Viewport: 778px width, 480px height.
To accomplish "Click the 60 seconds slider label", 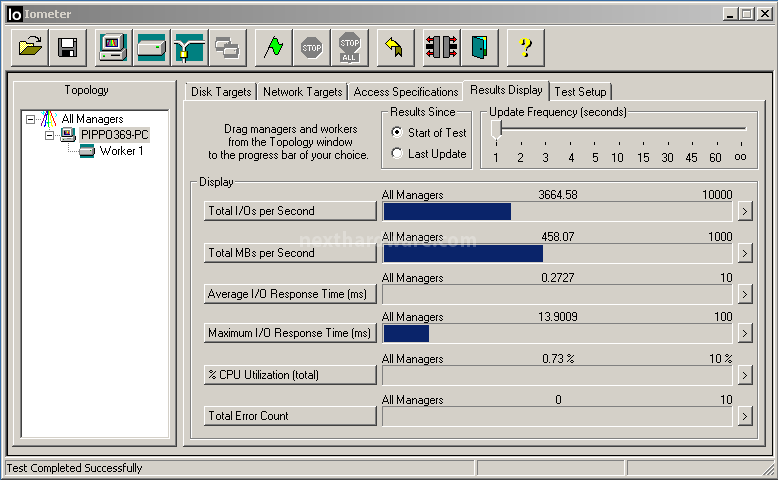I will (x=715, y=158).
